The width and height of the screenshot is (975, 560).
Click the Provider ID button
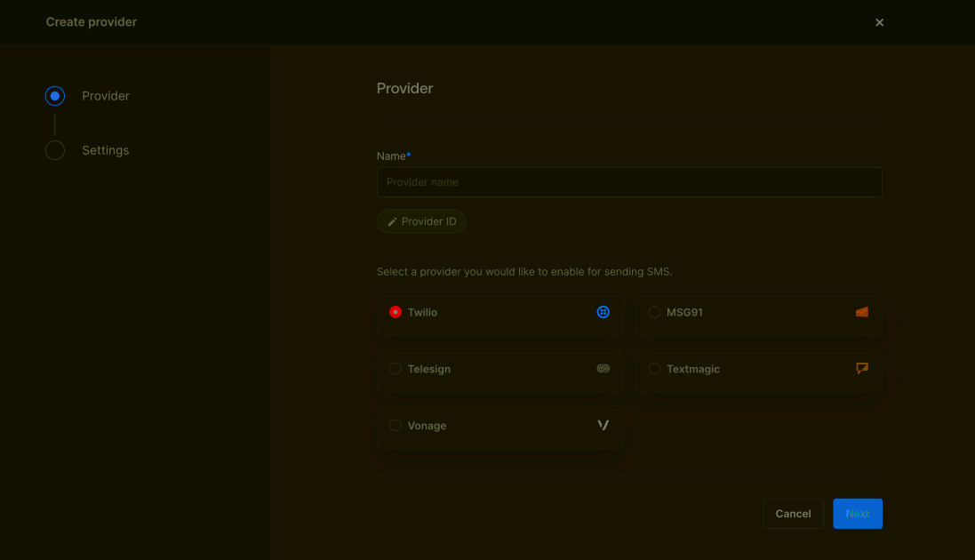click(421, 220)
